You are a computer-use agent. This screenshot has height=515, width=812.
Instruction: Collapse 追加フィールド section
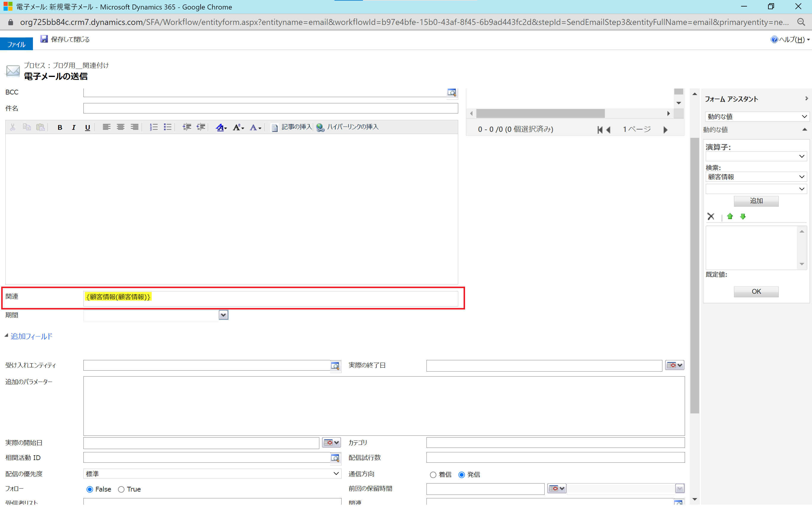(x=6, y=335)
